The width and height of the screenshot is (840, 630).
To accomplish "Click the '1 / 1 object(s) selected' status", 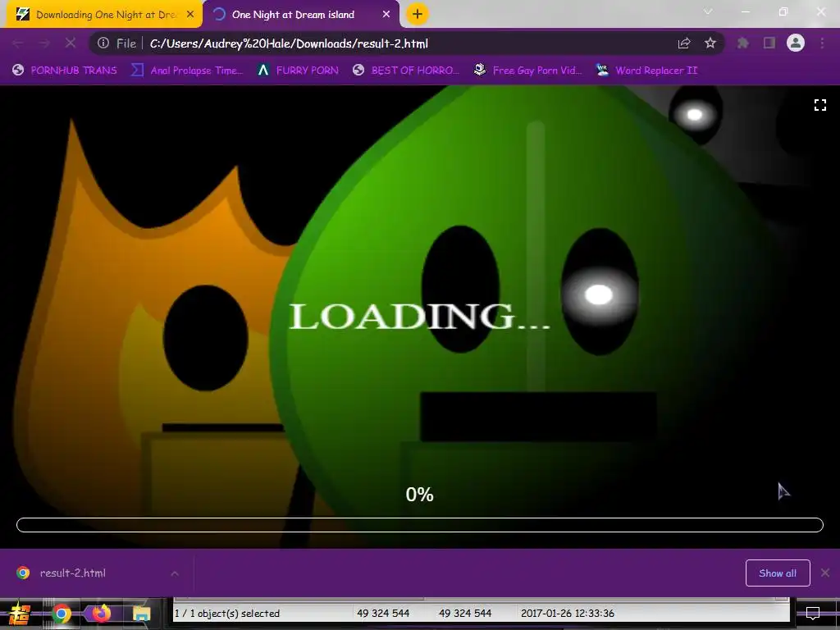I will point(227,614).
